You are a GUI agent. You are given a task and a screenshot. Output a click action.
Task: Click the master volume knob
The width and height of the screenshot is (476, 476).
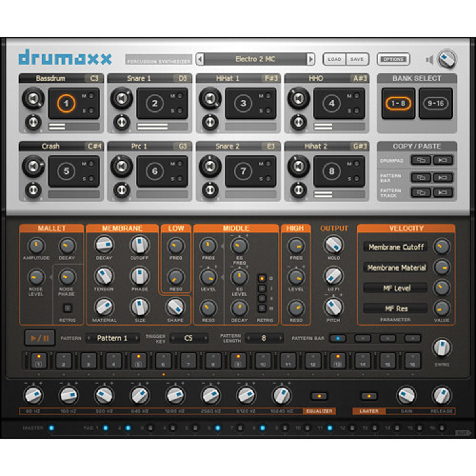pyautogui.click(x=447, y=59)
